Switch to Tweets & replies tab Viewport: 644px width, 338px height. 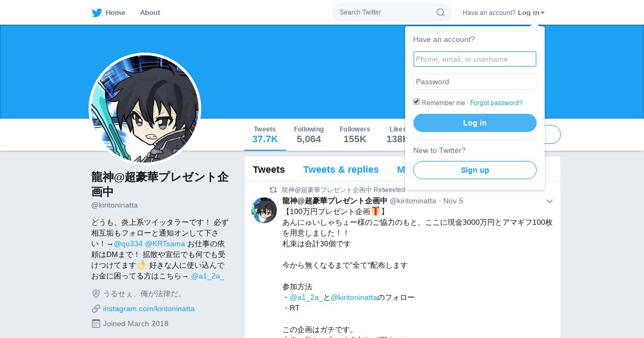pyautogui.click(x=341, y=170)
